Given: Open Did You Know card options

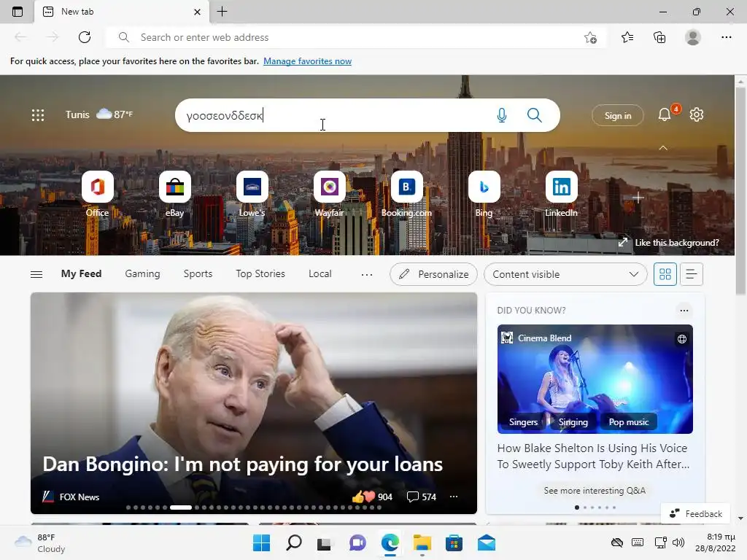Looking at the screenshot, I should pos(684,311).
